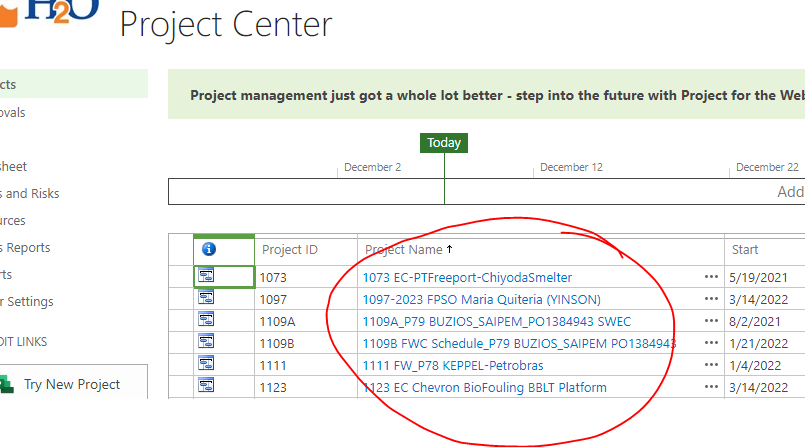
Task: Click project icon for row 1073
Action: pos(209,277)
